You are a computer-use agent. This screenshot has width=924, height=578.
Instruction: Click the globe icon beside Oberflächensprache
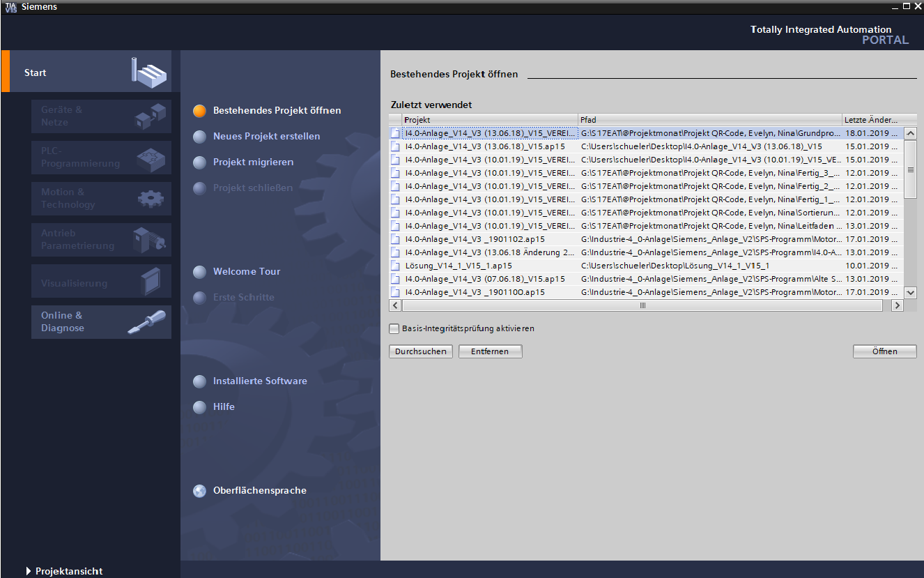tap(200, 491)
